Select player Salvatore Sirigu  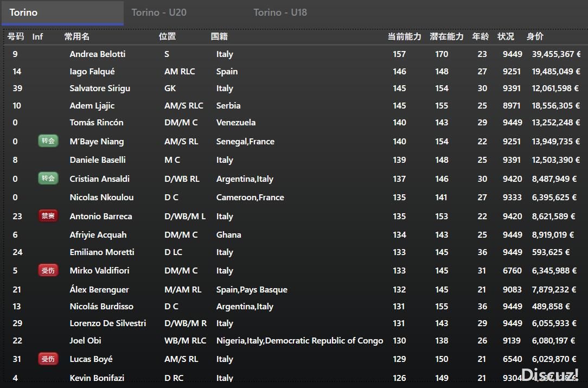tap(100, 88)
